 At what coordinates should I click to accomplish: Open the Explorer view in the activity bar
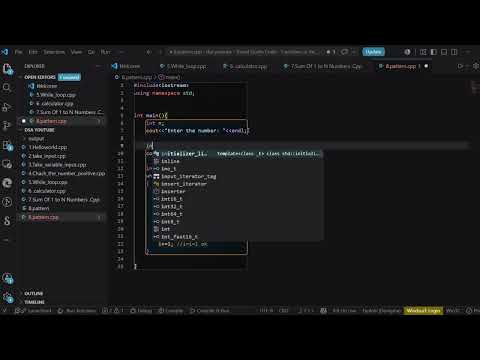click(7, 69)
